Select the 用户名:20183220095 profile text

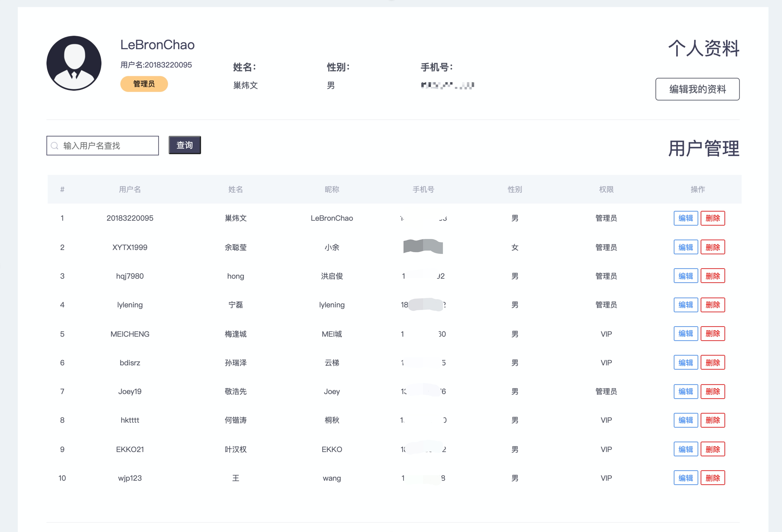click(156, 65)
